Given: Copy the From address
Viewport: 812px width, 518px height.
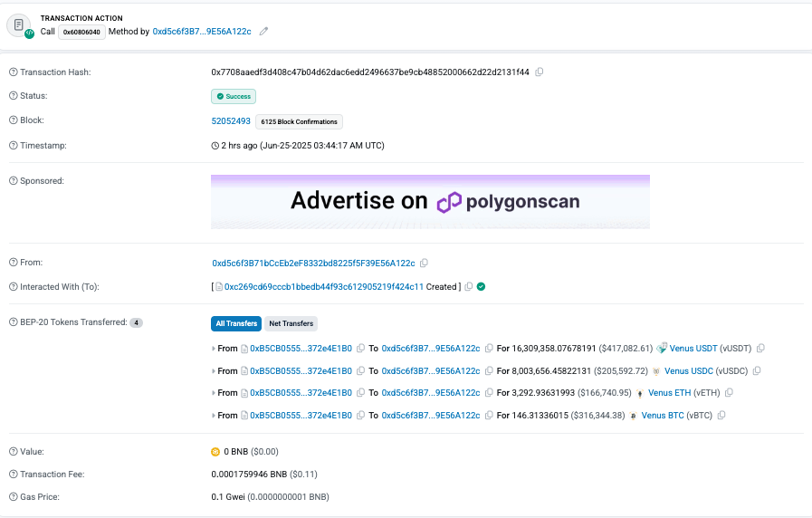Looking at the screenshot, I should click(424, 264).
